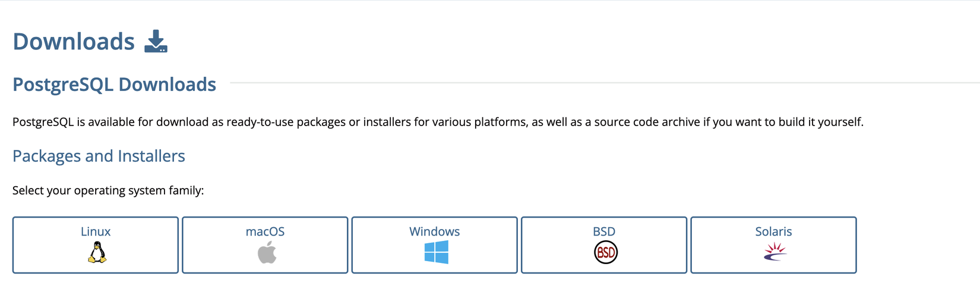Screen dimensions: 980x298
Task: Click the PostgreSQL Downloads section heading
Action: [x=114, y=84]
